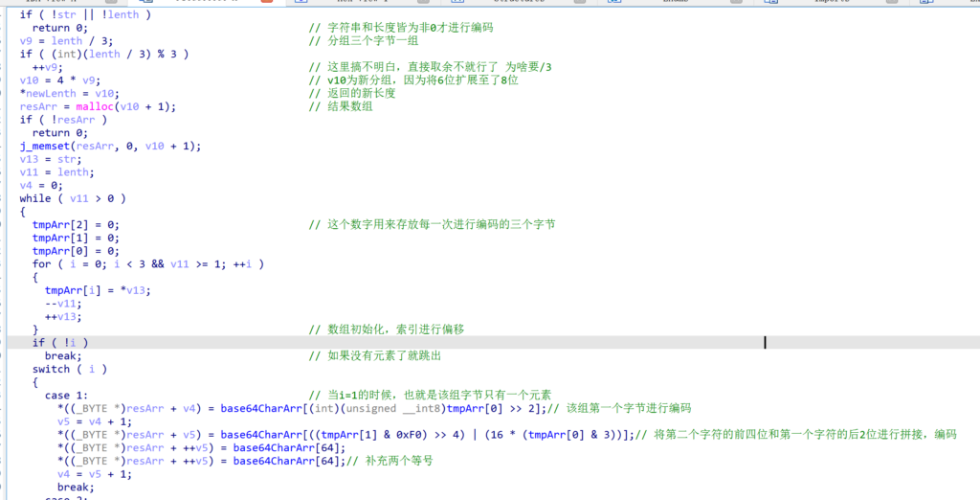
Task: Click the 'if ( (int)(lenth / 3) % 3 )' line
Action: tap(103, 54)
